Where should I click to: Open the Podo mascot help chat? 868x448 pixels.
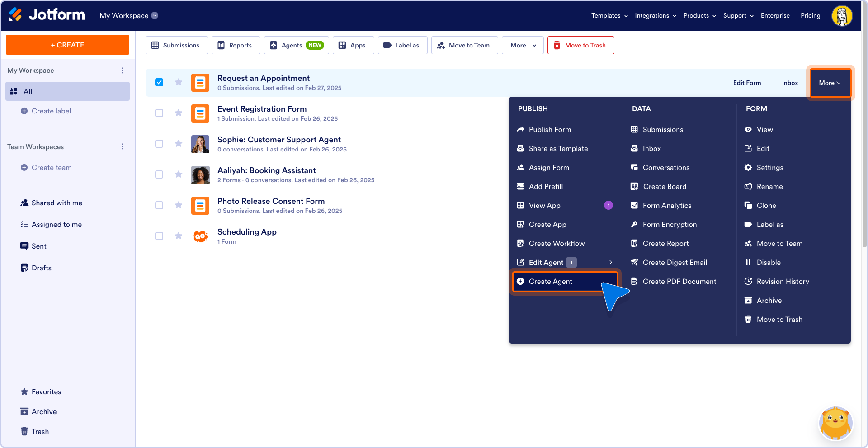(835, 424)
